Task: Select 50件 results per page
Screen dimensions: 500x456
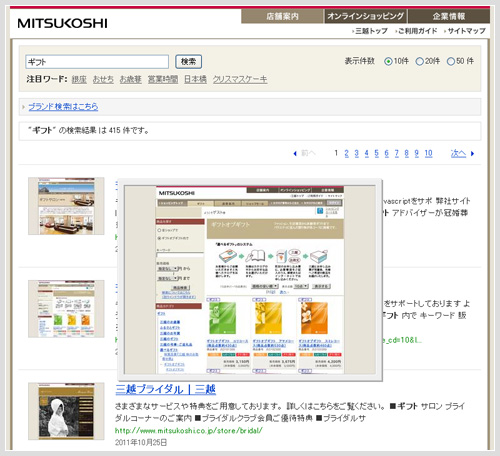Action: (451, 61)
